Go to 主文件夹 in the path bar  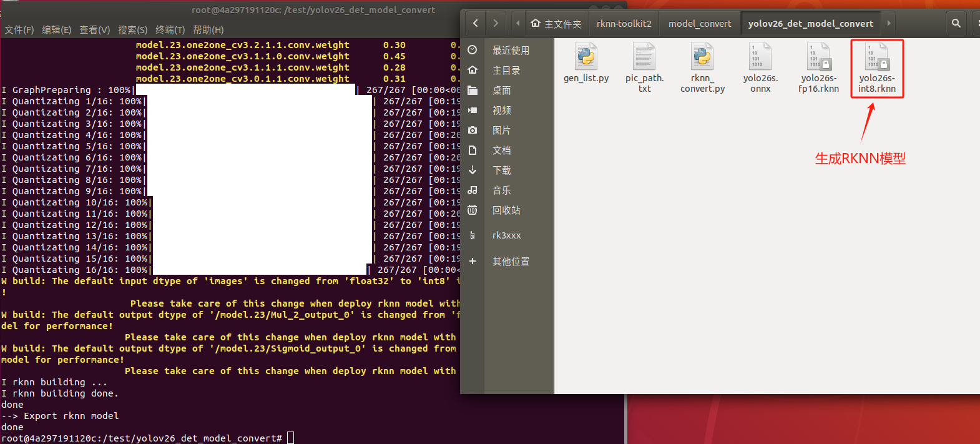(x=556, y=24)
